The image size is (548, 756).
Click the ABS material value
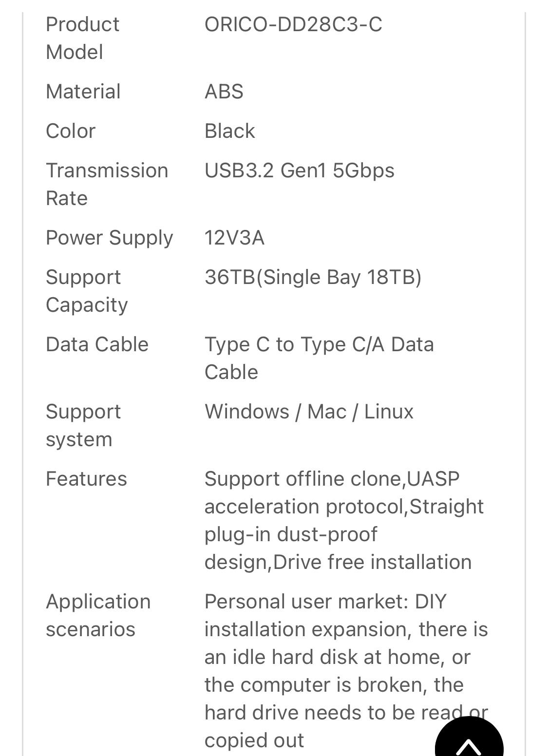coord(224,92)
